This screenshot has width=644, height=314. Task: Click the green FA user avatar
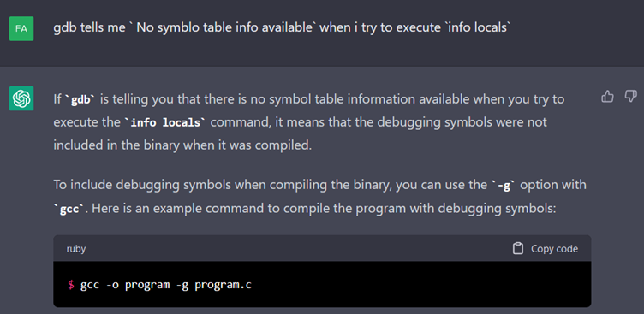coord(21,29)
